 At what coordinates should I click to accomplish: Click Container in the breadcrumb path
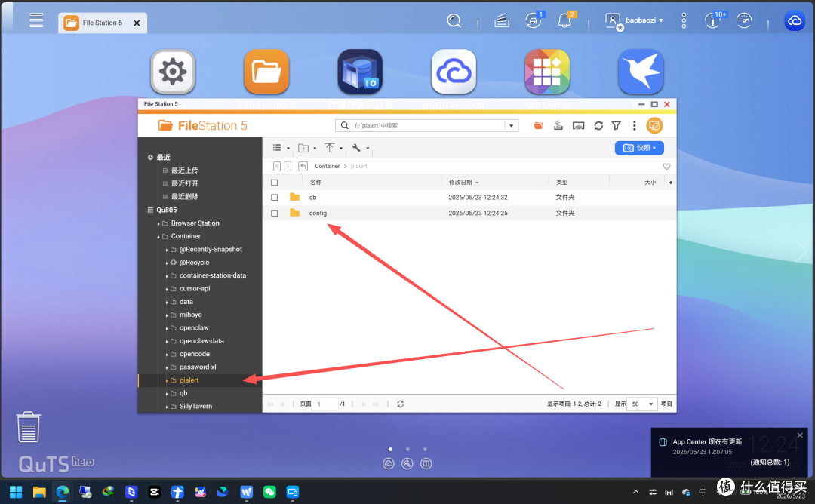pos(327,166)
